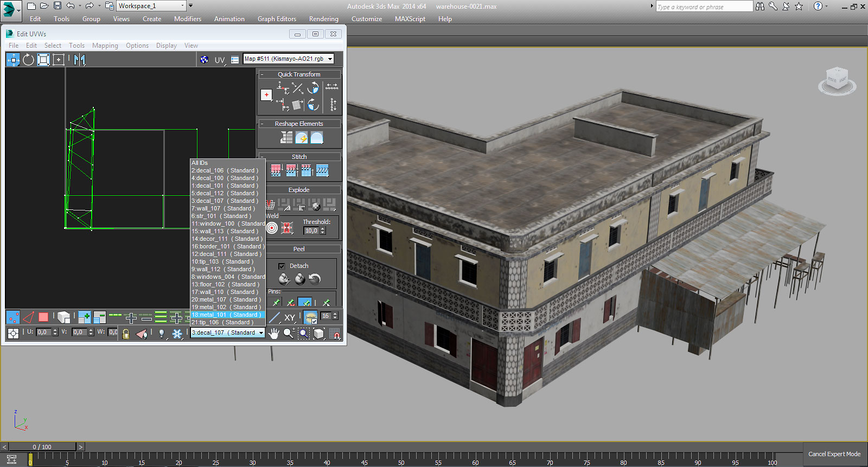Image resolution: width=868 pixels, height=467 pixels.
Task: Click the search keyword input field
Action: (704, 7)
